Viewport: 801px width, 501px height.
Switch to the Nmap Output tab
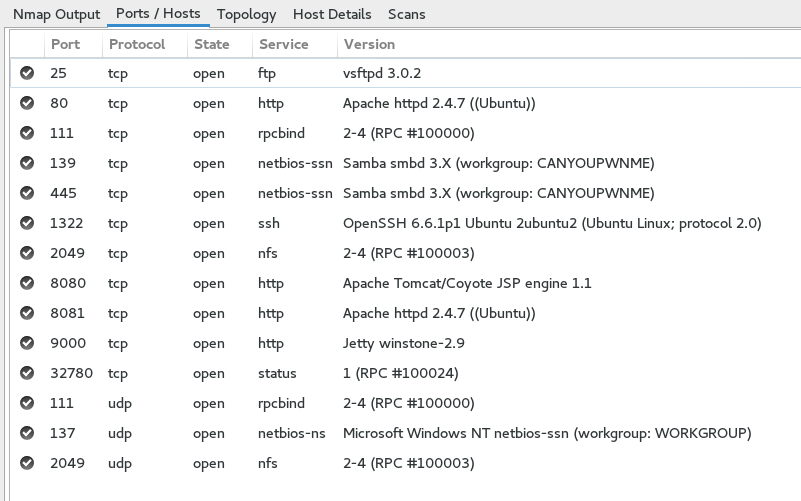click(x=56, y=14)
